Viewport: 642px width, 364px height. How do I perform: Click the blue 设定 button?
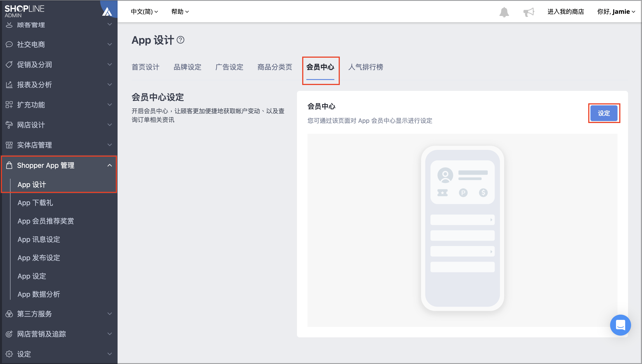[604, 113]
